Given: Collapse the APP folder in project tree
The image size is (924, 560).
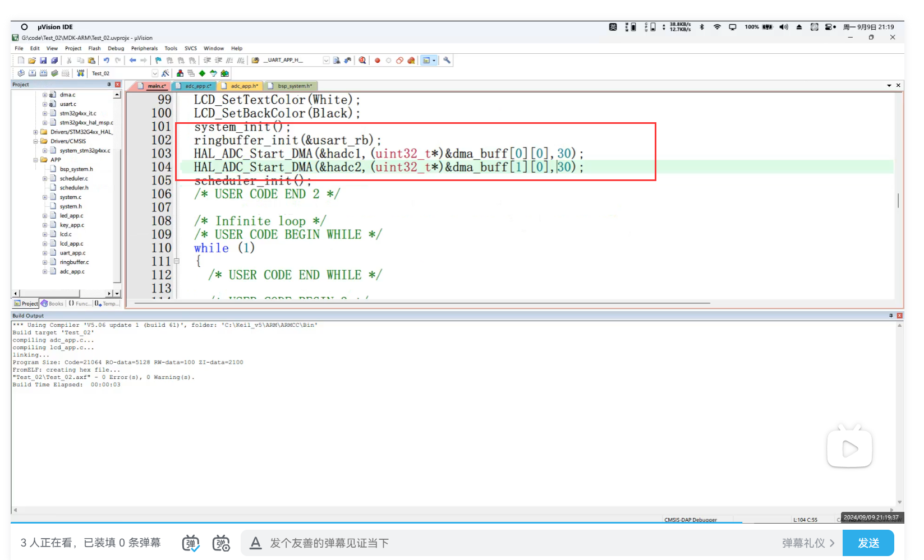Looking at the screenshot, I should coord(35,160).
